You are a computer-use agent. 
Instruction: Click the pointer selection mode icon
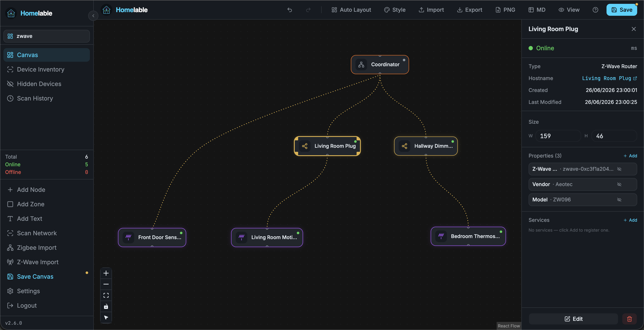[x=106, y=317]
